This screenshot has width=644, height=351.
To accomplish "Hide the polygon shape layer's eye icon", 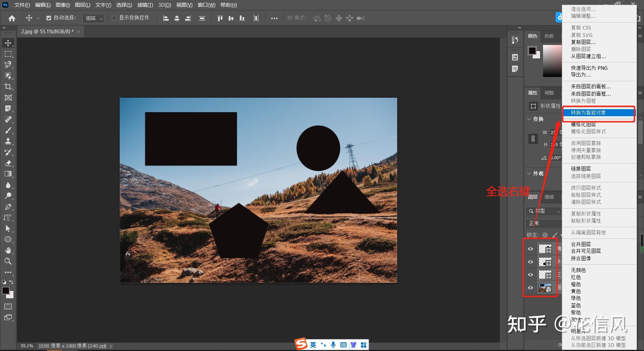I will coord(531,262).
